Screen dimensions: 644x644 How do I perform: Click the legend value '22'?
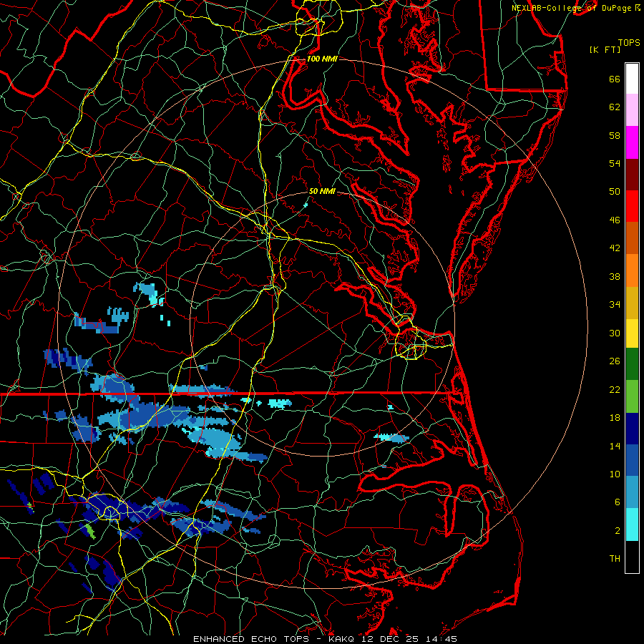click(615, 390)
